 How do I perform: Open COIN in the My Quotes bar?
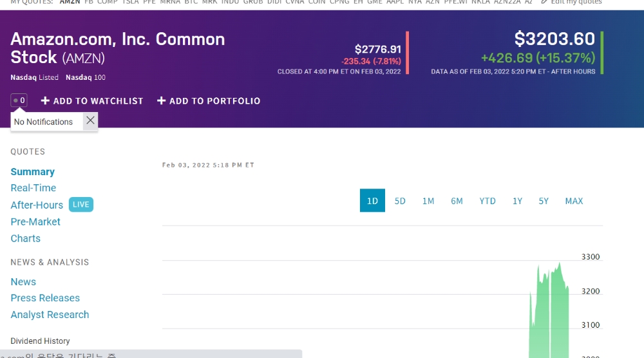point(317,2)
